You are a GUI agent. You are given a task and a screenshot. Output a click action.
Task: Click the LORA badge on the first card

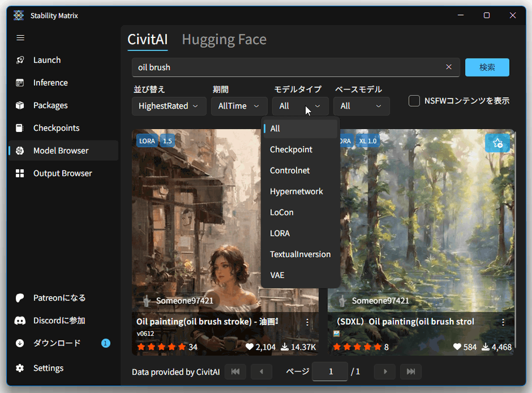(147, 141)
